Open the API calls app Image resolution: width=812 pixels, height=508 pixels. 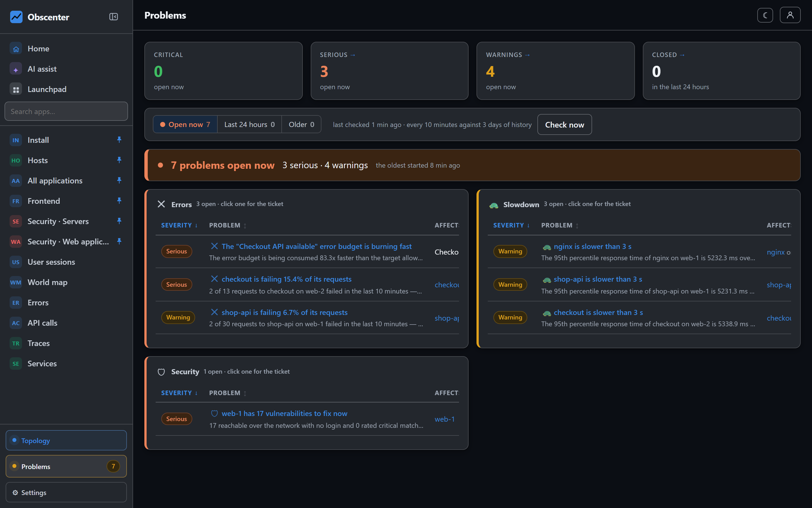coord(66,323)
